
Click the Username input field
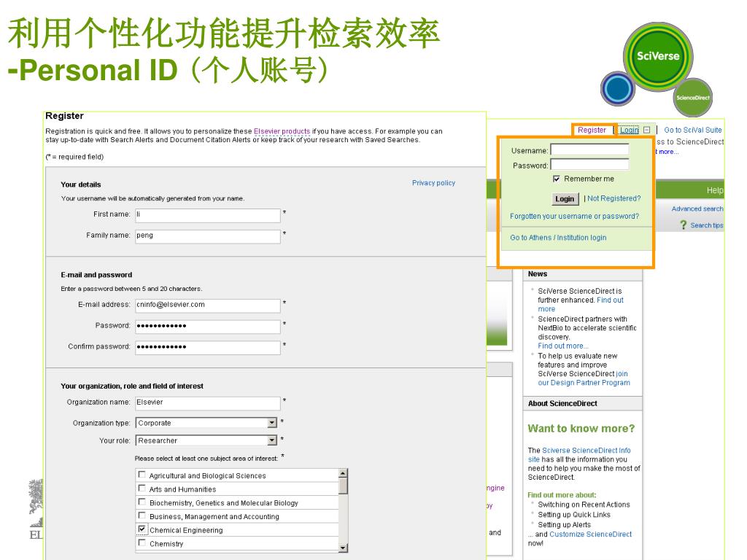[x=589, y=150]
